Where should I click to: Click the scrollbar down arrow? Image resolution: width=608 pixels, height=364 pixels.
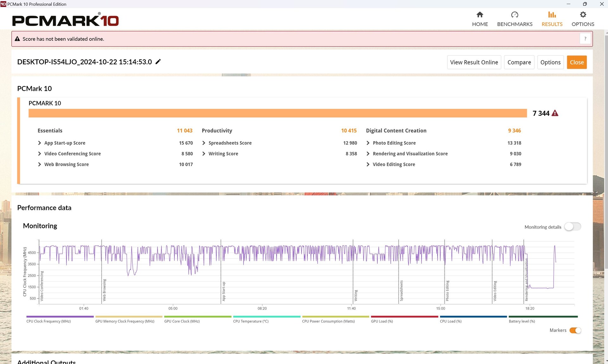(606, 361)
